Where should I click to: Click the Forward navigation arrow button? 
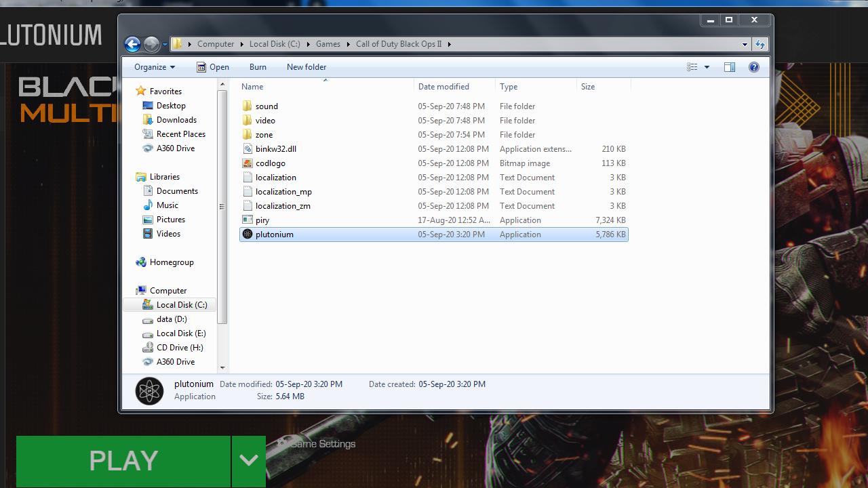tap(151, 45)
